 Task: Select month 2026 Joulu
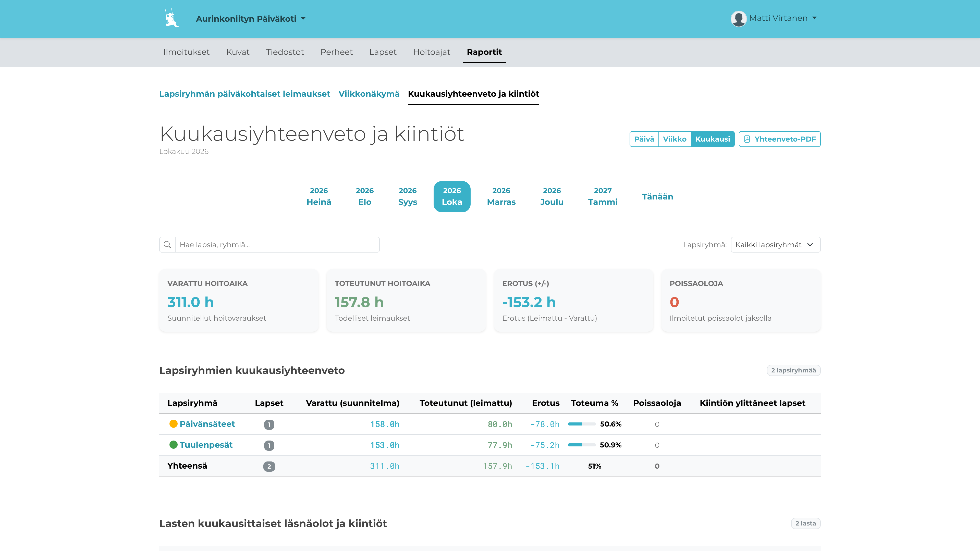tap(552, 197)
